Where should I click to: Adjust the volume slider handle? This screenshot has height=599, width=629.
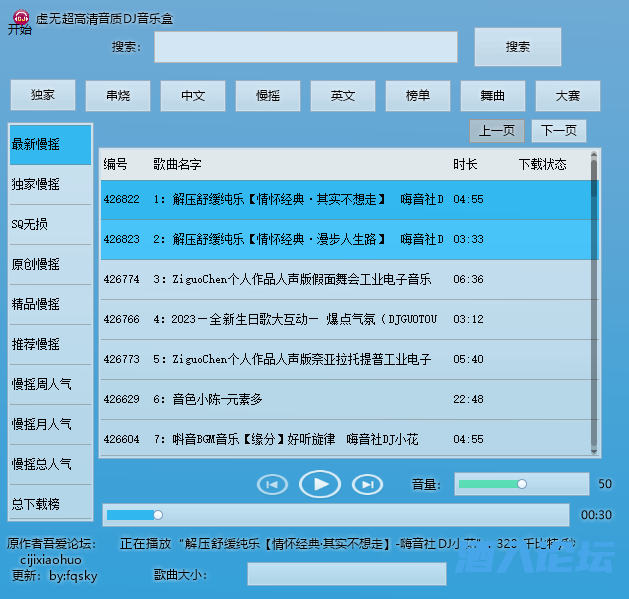point(521,484)
